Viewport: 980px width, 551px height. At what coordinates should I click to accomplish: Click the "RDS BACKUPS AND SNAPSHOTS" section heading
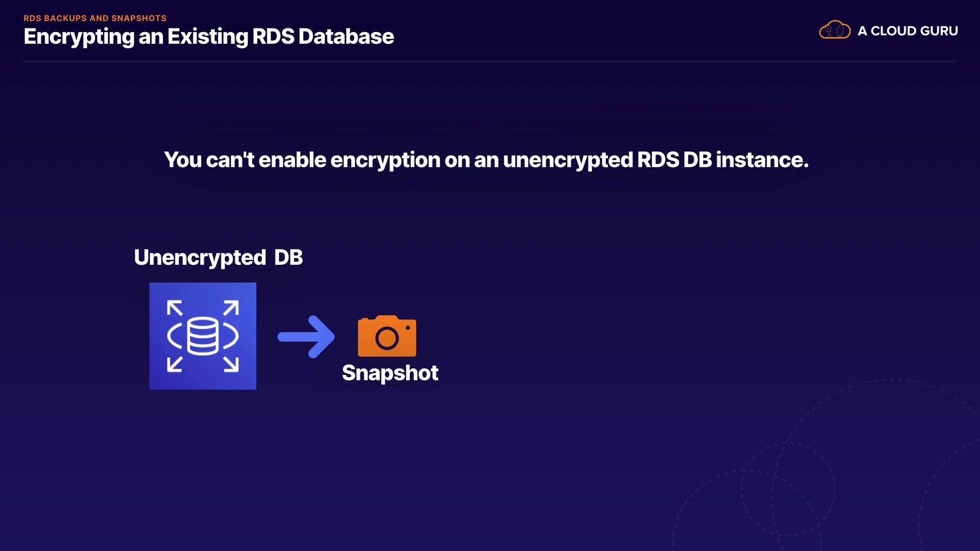[95, 18]
